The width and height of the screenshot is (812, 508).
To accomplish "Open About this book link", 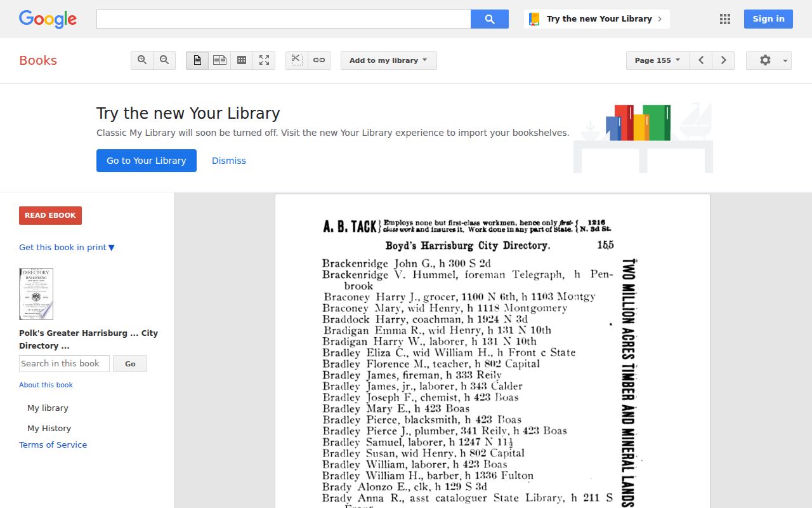I will [46, 385].
